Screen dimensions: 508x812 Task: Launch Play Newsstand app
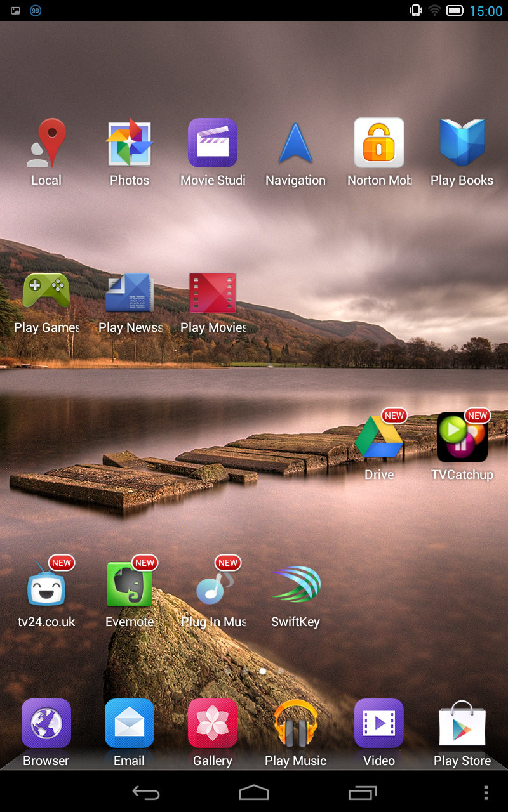(x=130, y=292)
